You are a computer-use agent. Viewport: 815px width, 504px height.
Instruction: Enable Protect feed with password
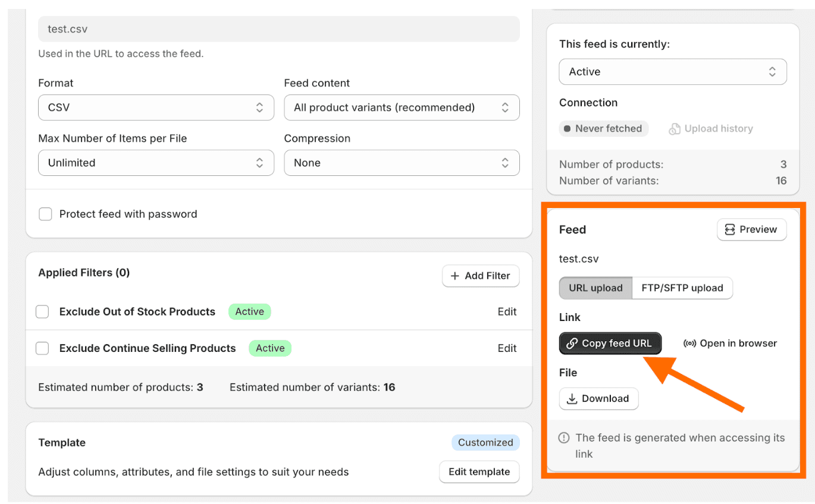(x=45, y=214)
